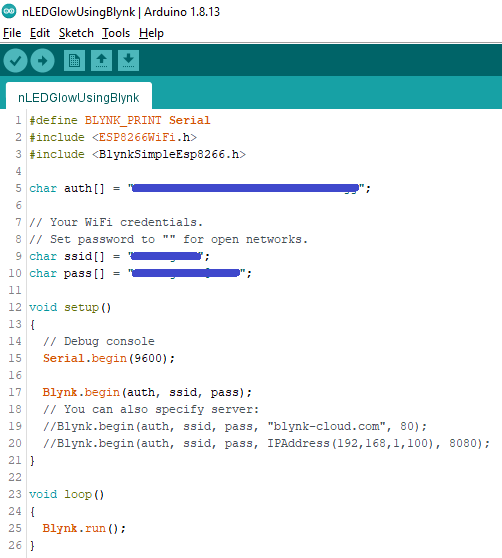Open the Help menu
This screenshot has height=558, width=502.
151,33
